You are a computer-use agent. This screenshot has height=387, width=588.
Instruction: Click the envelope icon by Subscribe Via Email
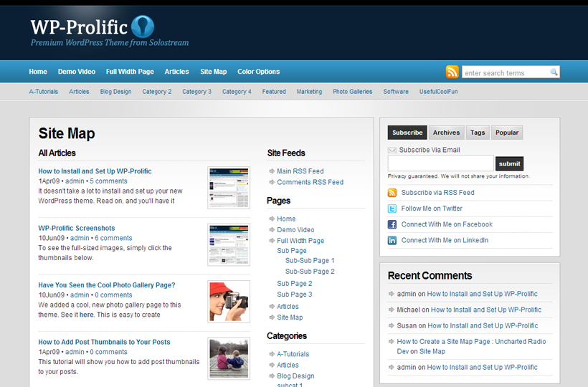(392, 150)
